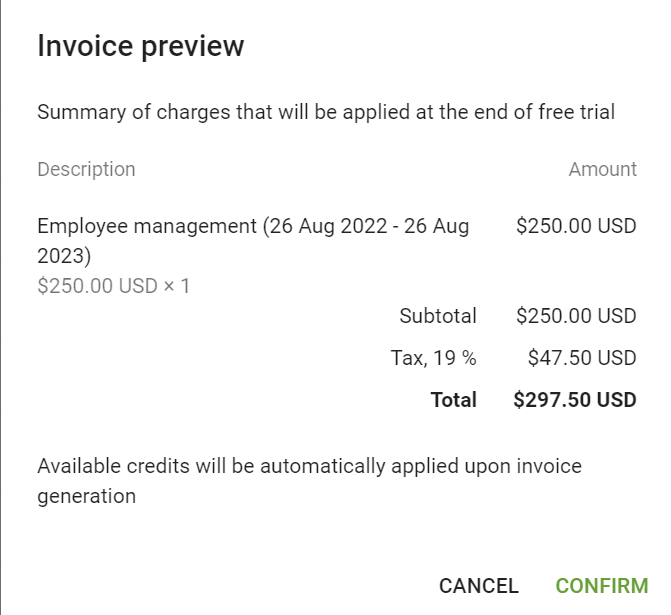Click the $250.00 USD × 1 quantity text
The image size is (671, 615).
tap(113, 286)
